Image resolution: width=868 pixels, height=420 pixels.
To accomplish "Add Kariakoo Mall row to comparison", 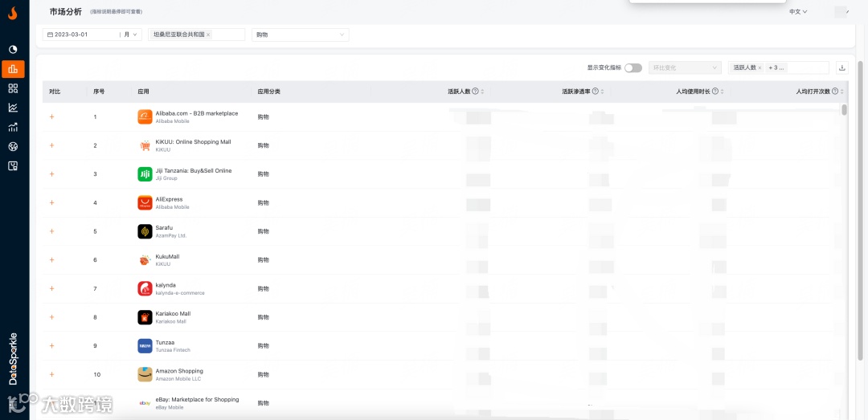I will [x=52, y=317].
